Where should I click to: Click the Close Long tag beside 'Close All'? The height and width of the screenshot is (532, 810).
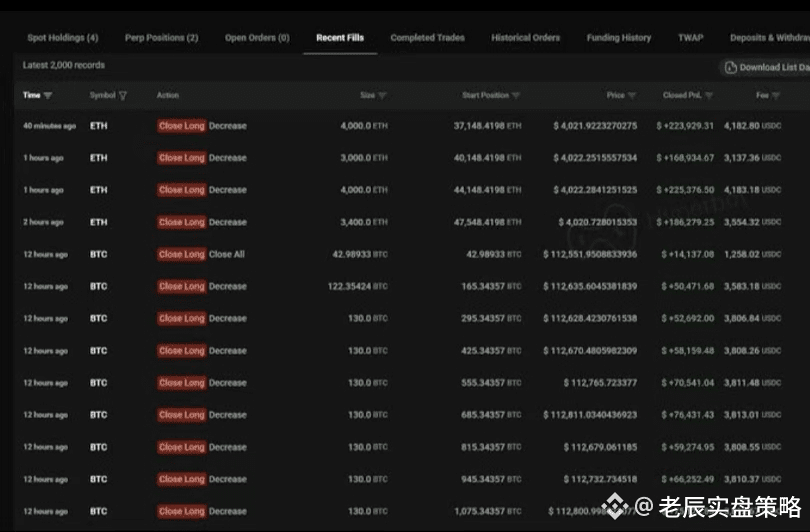pos(181,254)
